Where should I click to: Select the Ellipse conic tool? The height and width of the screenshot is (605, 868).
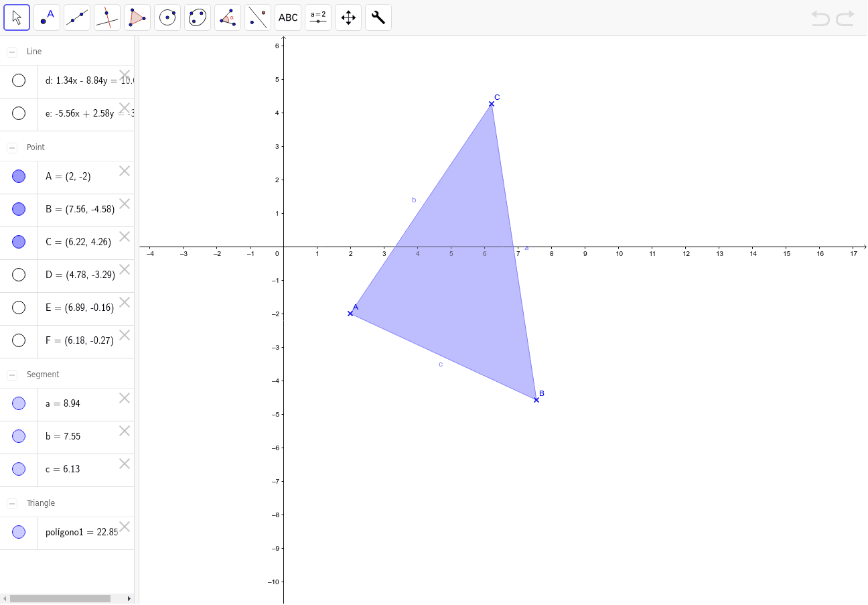[x=198, y=17]
